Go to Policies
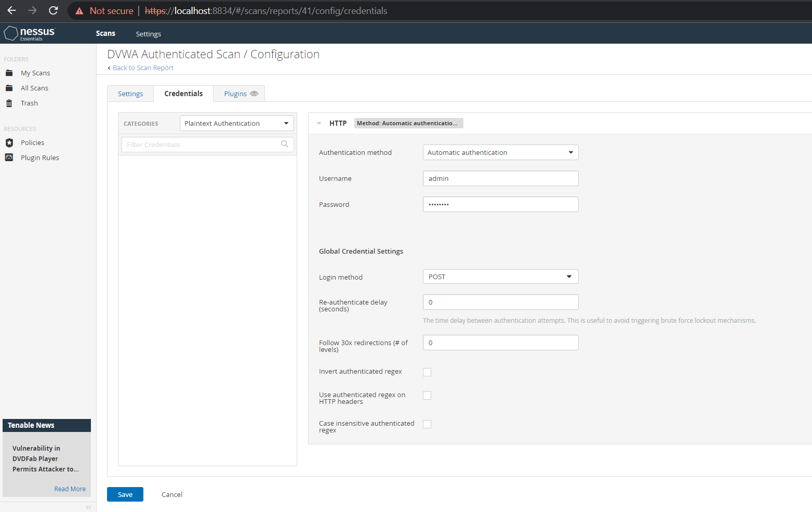Image resolution: width=812 pixels, height=512 pixels. 32,142
